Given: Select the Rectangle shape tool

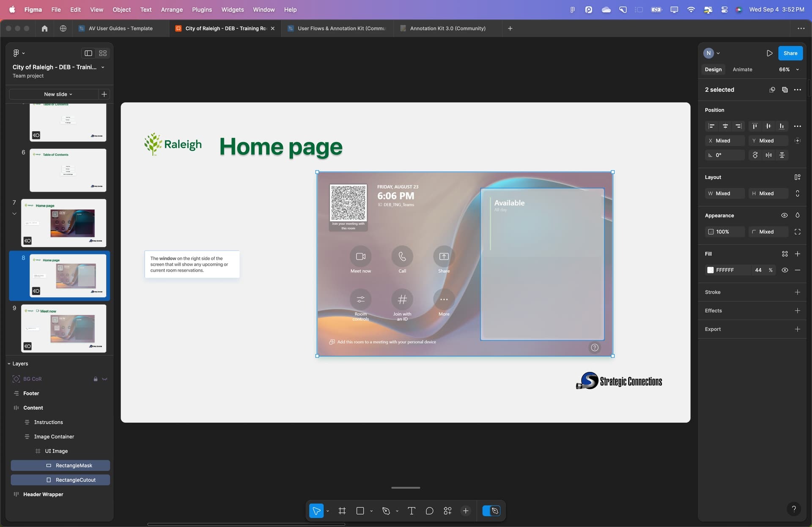Looking at the screenshot, I should coord(360,511).
